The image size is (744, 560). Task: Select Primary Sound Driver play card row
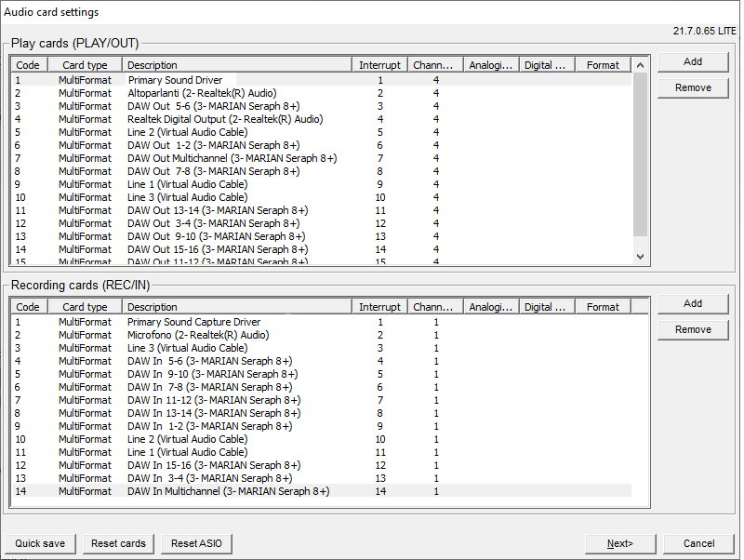175,80
